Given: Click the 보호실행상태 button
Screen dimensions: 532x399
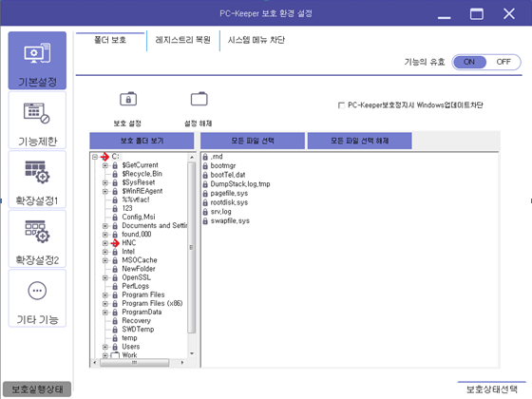Looking at the screenshot, I should tap(37, 389).
